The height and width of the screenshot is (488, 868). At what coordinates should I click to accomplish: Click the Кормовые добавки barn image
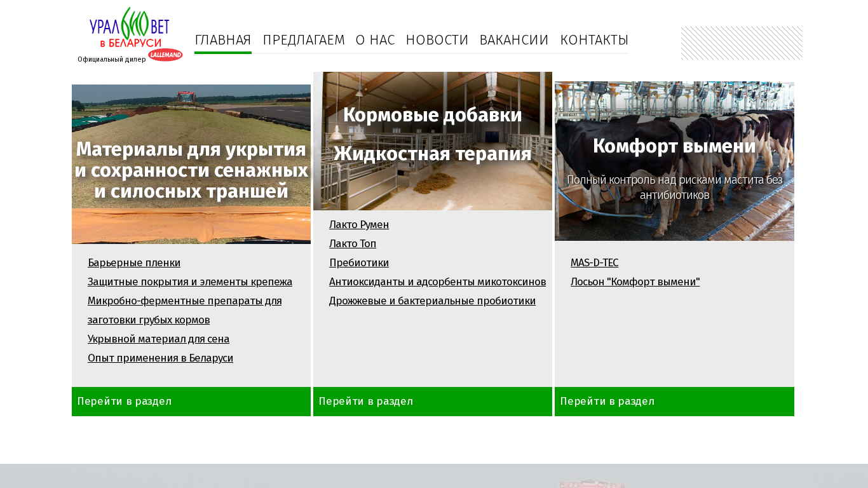pos(433,140)
